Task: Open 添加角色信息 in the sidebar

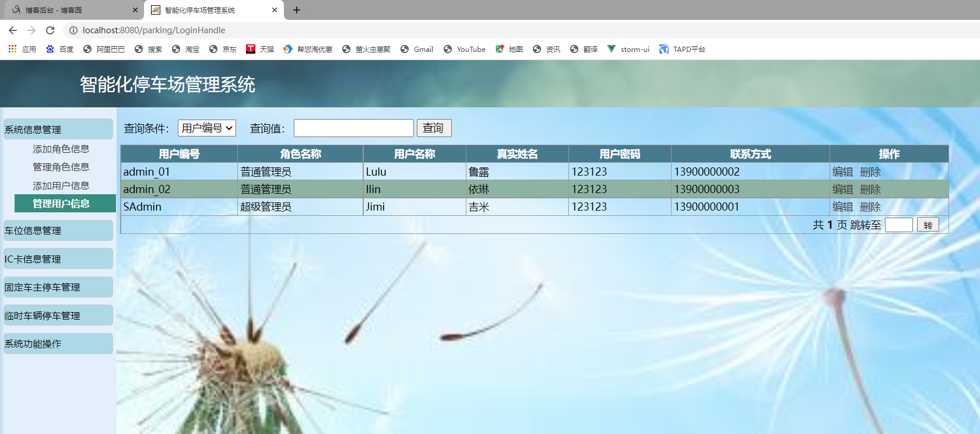Action: 61,149
